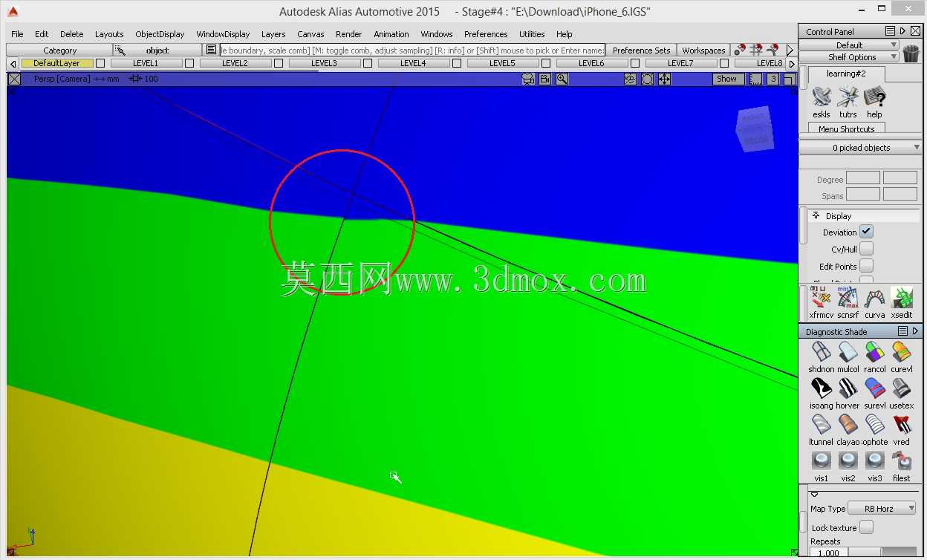Screen dimensions: 927x560
Task: Open the Layouts menu
Action: (x=109, y=34)
